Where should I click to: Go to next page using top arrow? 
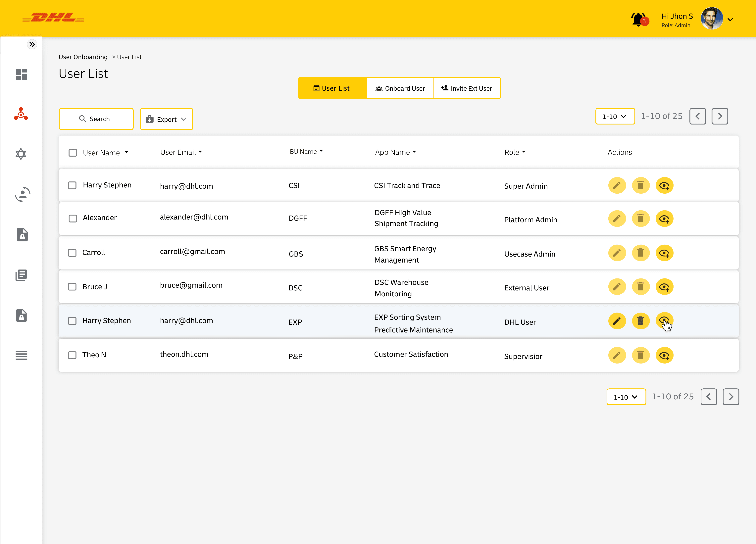[720, 116]
